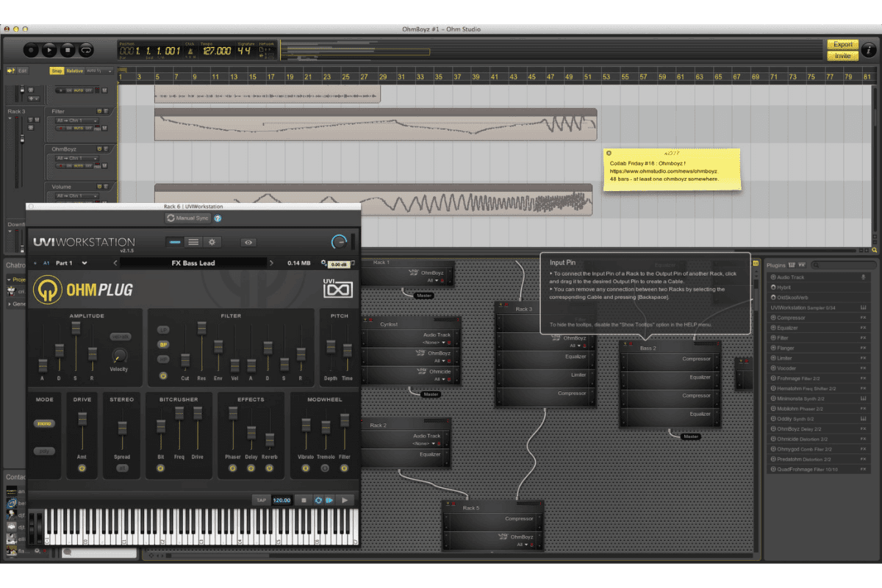Select the list view icon in UVIWorkstation
The height and width of the screenshot is (588, 882).
[x=193, y=241]
